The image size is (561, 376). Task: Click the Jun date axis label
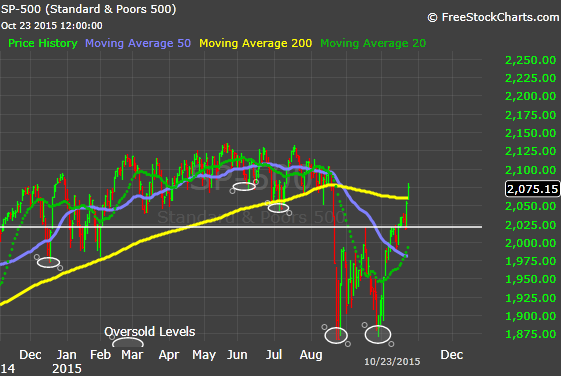[x=237, y=355]
